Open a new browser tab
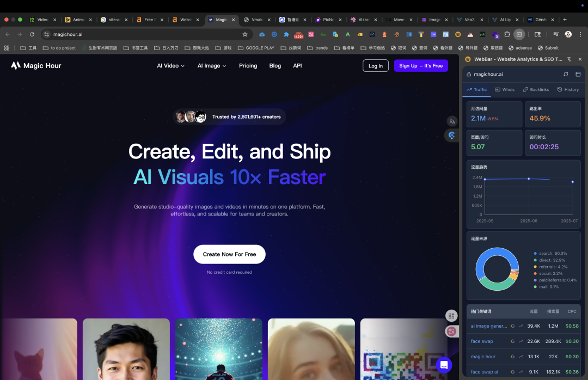The width and height of the screenshot is (588, 380). point(565,20)
